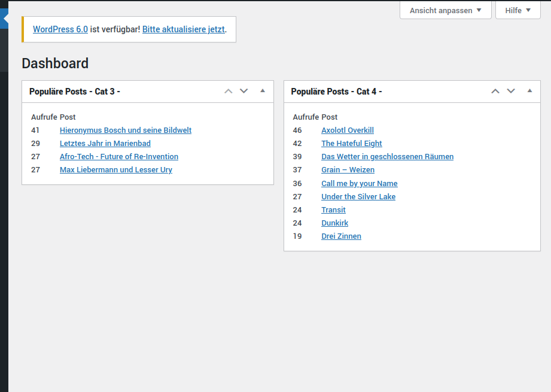Select view count 19 beside Drei Zinnen
The height and width of the screenshot is (392, 551).
[297, 236]
